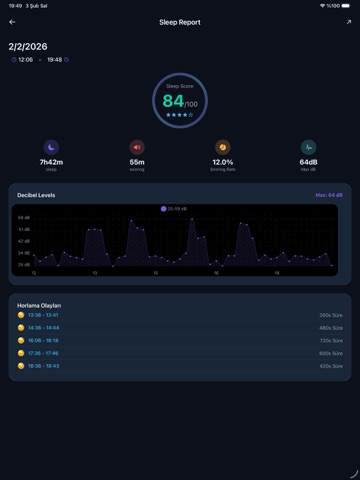Tap the red speaker snoring icon
This screenshot has width=360, height=480.
pyautogui.click(x=137, y=147)
